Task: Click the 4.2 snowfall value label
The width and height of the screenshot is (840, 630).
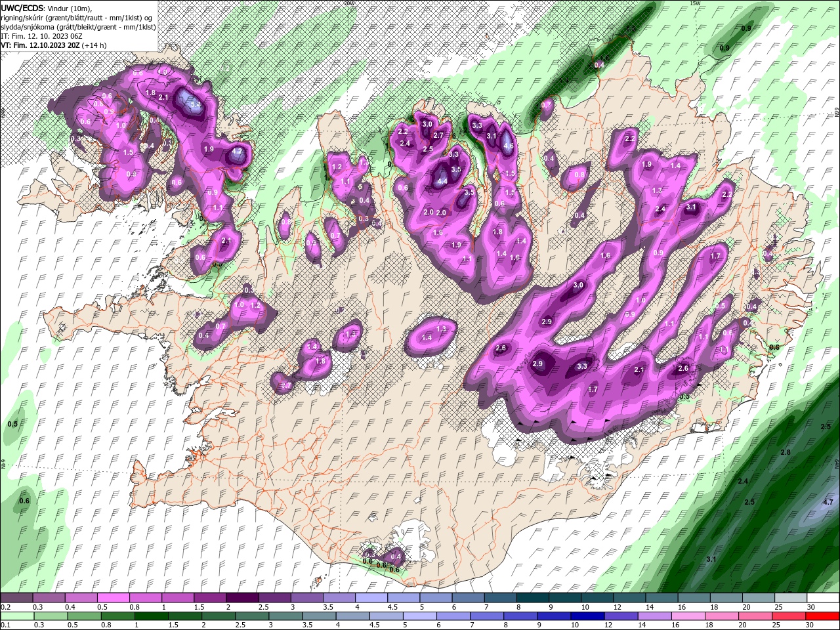Action: (x=238, y=151)
